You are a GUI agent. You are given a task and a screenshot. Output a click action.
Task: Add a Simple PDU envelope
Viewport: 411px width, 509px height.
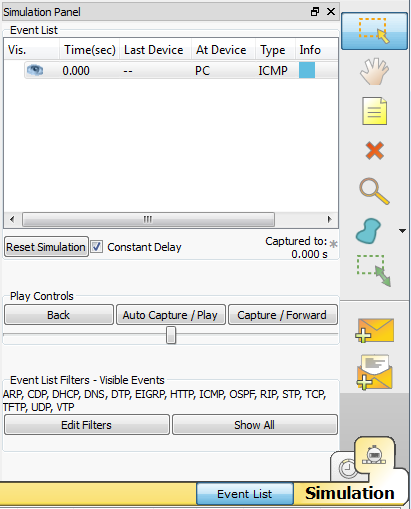[x=374, y=330]
